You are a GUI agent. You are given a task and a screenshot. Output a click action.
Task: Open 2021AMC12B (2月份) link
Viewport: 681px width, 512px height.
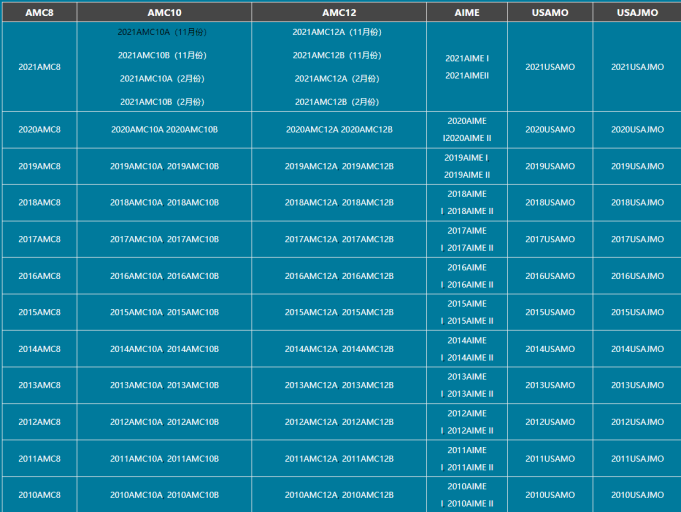[x=337, y=102]
